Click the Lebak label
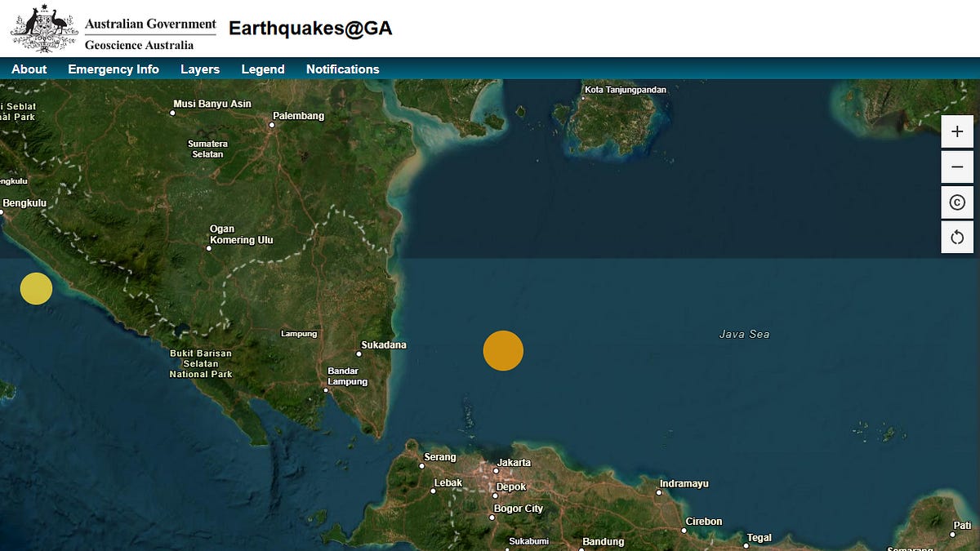Screen dimensions: 980x551 point(448,482)
